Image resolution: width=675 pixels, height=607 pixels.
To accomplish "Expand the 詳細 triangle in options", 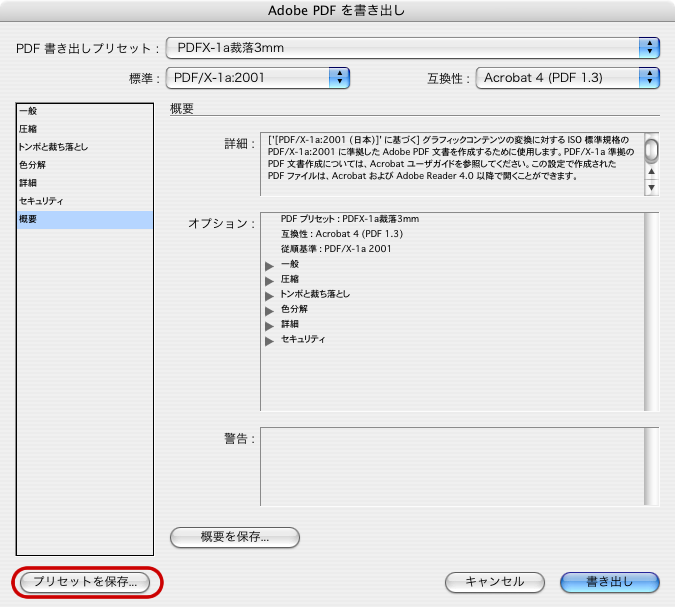I will click(x=269, y=326).
